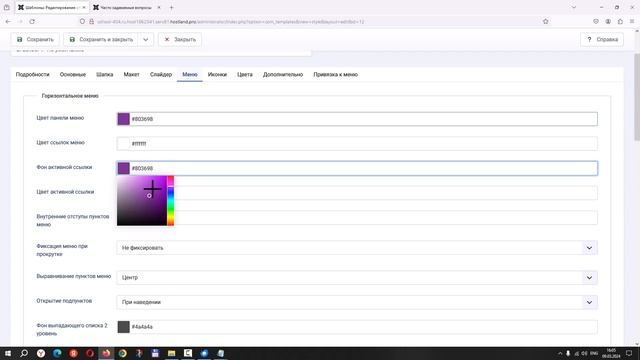Open the Привязка к меню tab
The width and height of the screenshot is (640, 360).
pos(336,75)
